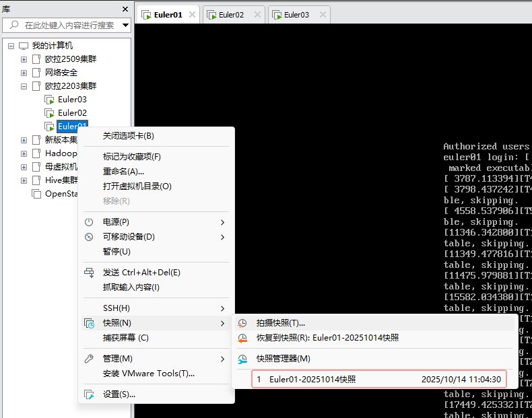The height and width of the screenshot is (418, 532).
Task: Choose 抓取输入内容(I)
Action: (x=156, y=287)
